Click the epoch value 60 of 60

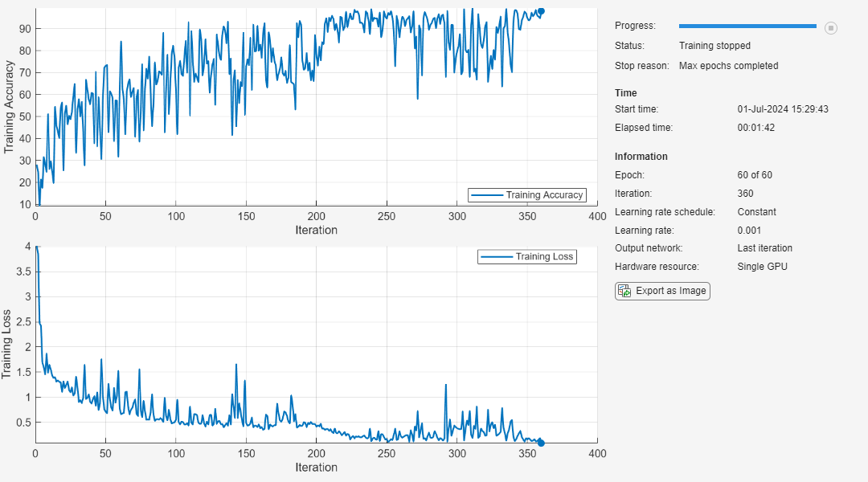click(x=755, y=175)
